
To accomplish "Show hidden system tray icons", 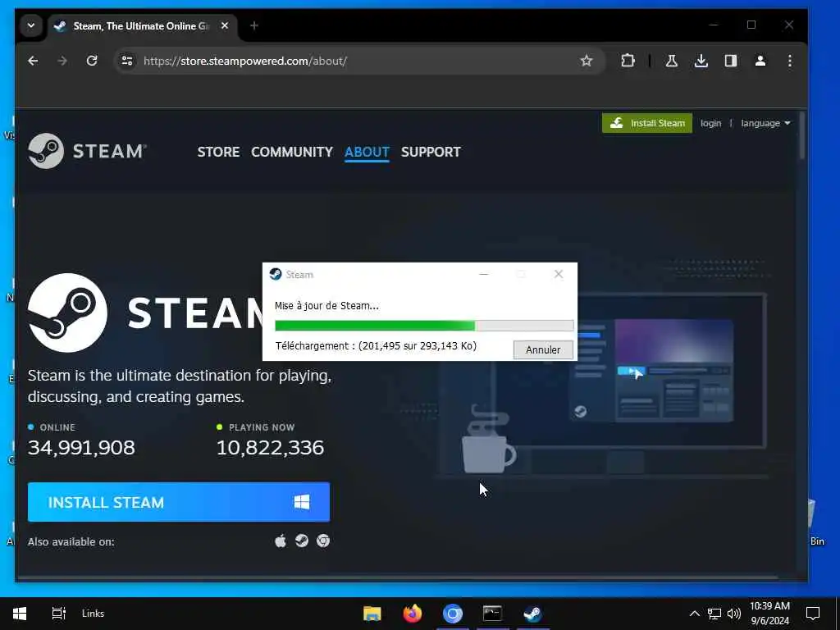I will coord(694,614).
